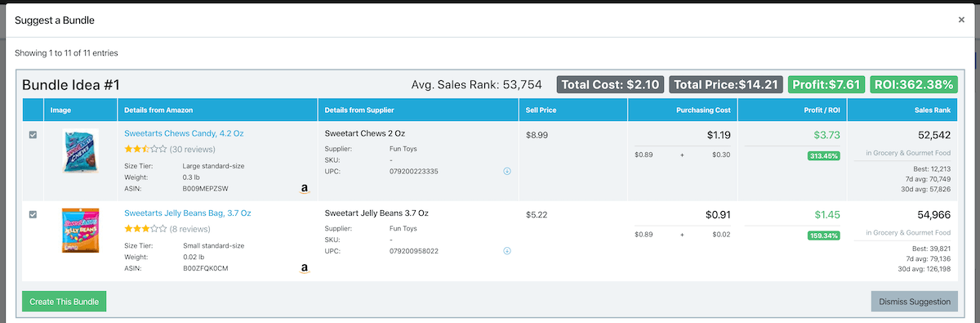980x323 pixels.
Task: Click the star rating for Sweetarts Chews
Action: (145, 149)
